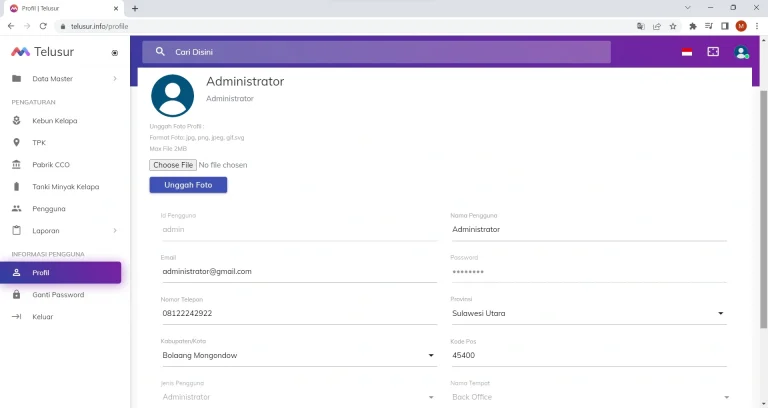
Task: Click the Laporan clipboard icon
Action: point(16,230)
